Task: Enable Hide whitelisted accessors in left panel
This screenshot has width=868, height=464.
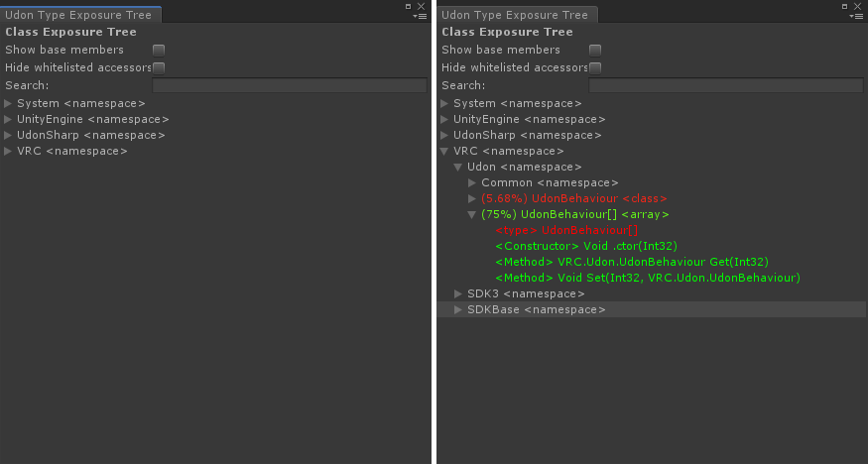Action: coord(159,68)
